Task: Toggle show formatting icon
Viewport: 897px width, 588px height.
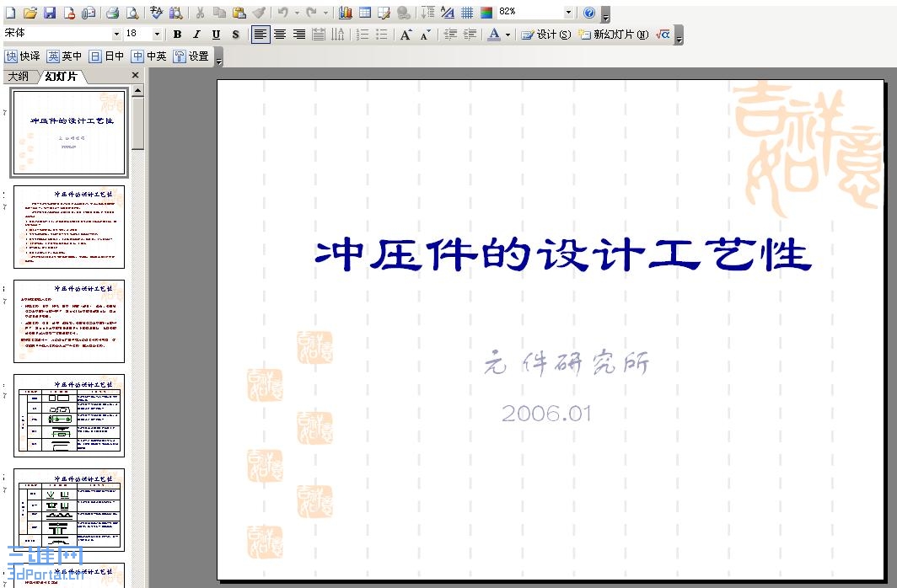Action: point(448,12)
